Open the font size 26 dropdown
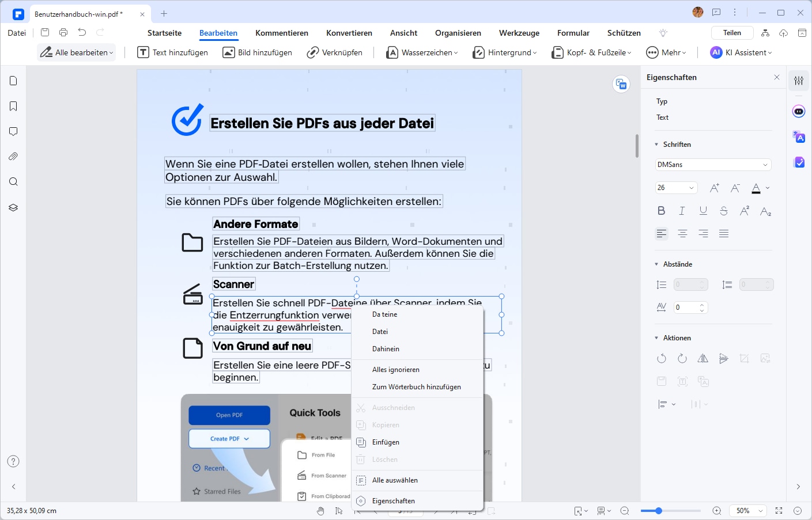 click(x=677, y=188)
